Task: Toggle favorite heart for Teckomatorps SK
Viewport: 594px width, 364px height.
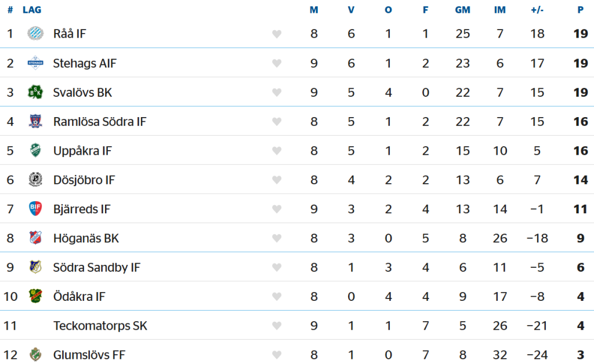Action: pyautogui.click(x=277, y=325)
